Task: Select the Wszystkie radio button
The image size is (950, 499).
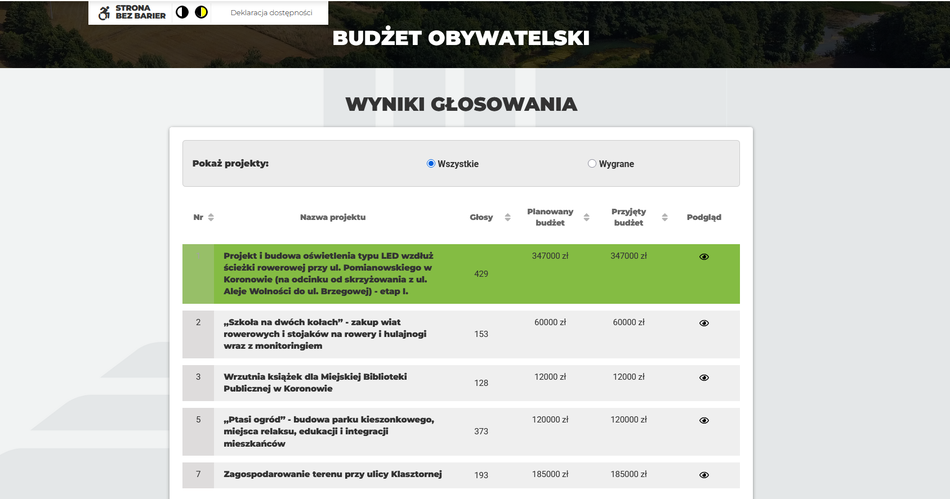Action: (x=431, y=164)
